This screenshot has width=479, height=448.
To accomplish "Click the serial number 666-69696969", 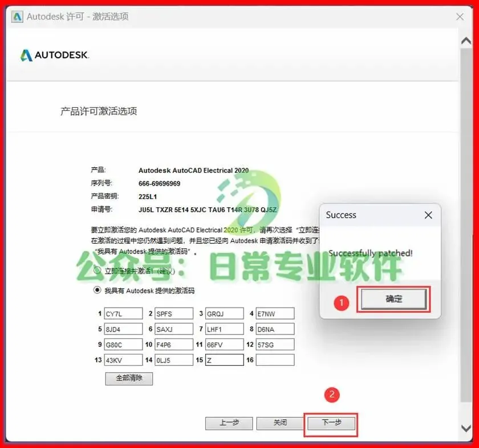I will (159, 184).
